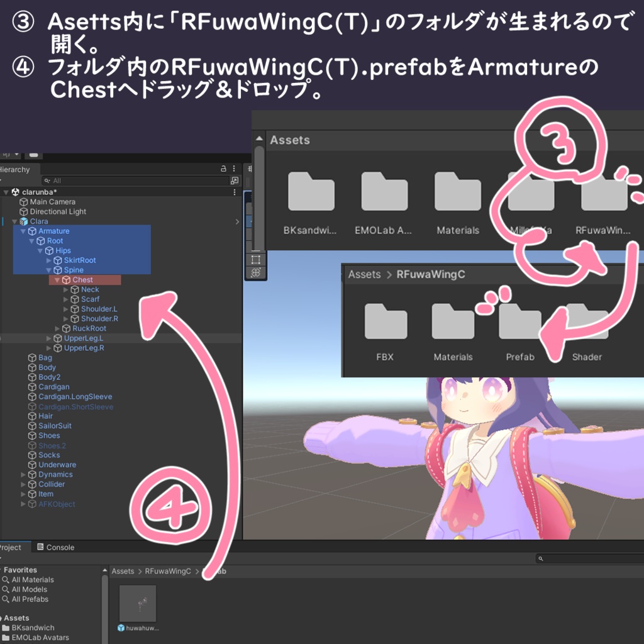The image size is (644, 644).
Task: Click the Bag object cube icon
Action: [32, 358]
